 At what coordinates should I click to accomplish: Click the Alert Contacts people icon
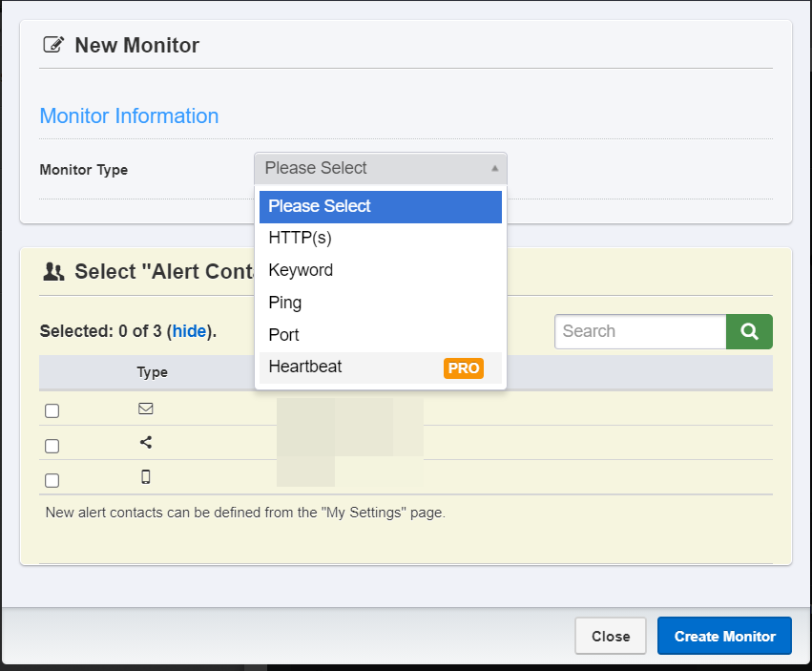[x=53, y=271]
